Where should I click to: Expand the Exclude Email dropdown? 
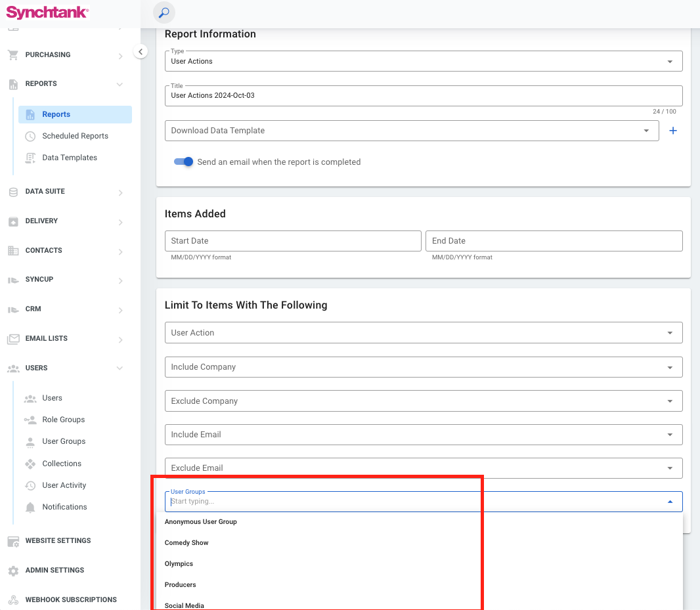[423, 468]
